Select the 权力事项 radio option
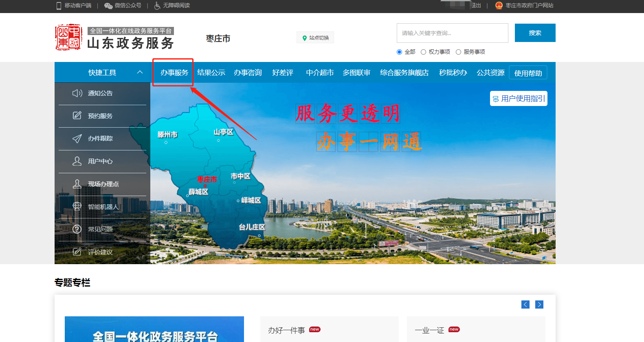This screenshot has height=342, width=644. point(424,52)
